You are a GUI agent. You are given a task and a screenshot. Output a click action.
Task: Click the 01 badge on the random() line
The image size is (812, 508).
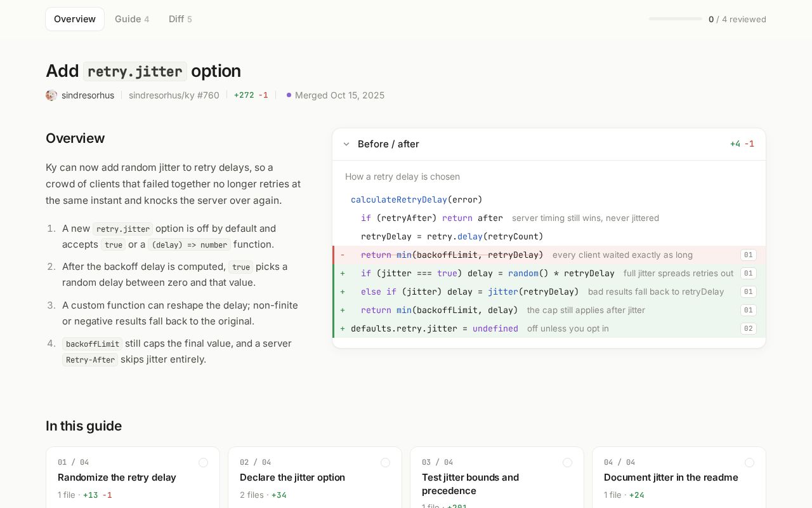748,273
